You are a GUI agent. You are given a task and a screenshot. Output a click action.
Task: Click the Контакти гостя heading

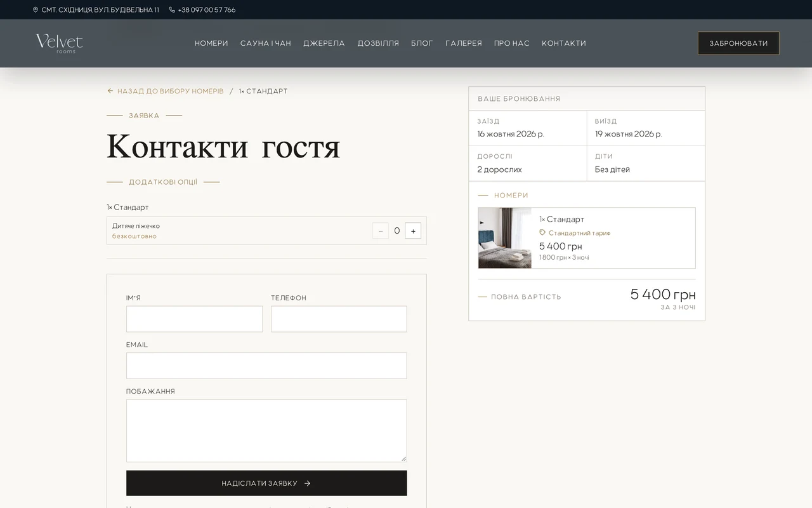[x=223, y=147]
